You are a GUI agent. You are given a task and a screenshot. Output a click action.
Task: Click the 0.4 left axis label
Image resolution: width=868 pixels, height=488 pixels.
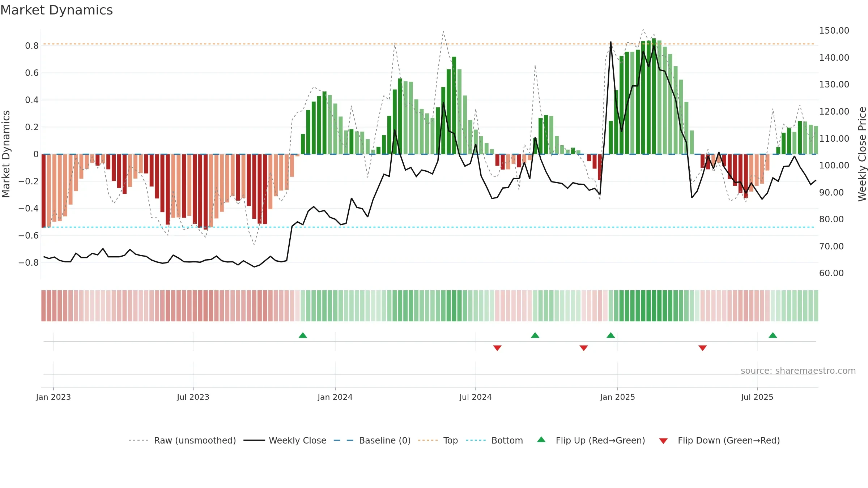tap(32, 100)
